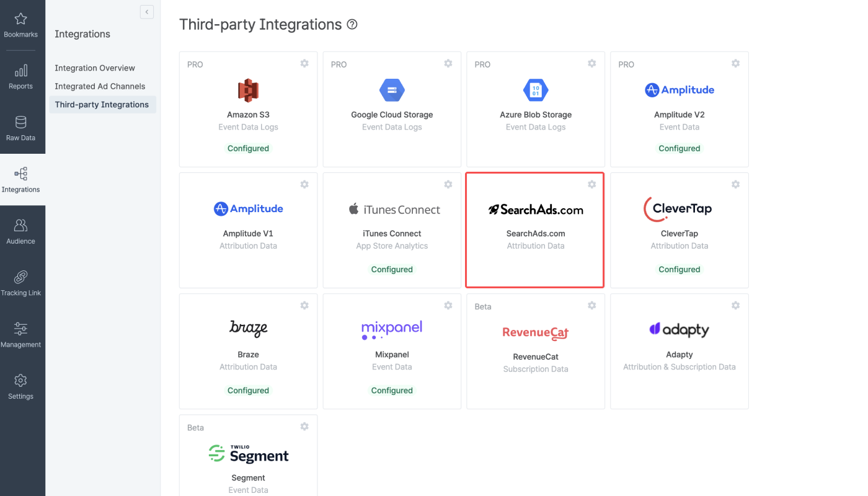Open settings gear on Braze card
Image resolution: width=868 pixels, height=496 pixels.
(304, 305)
